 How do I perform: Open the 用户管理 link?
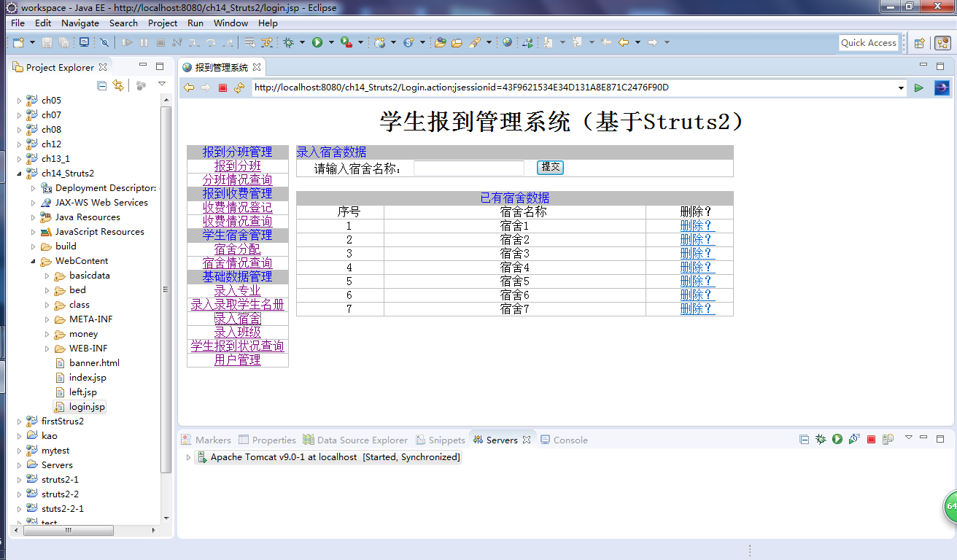click(x=238, y=359)
